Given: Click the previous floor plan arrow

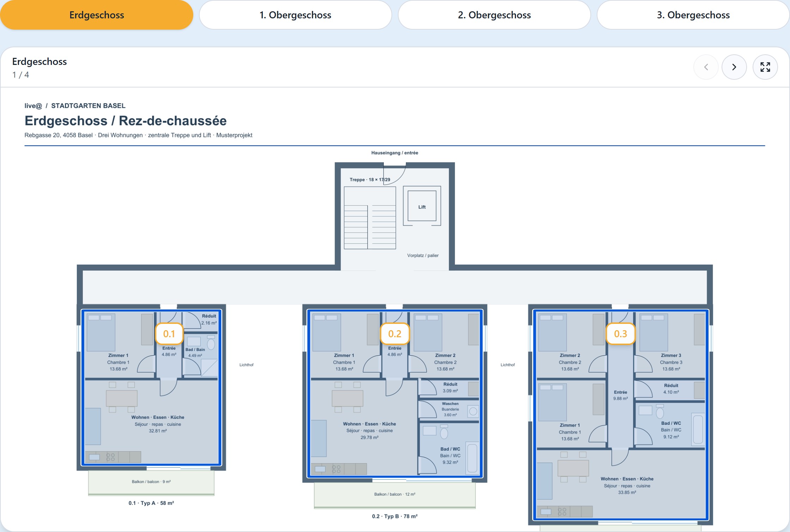Looking at the screenshot, I should pos(706,67).
